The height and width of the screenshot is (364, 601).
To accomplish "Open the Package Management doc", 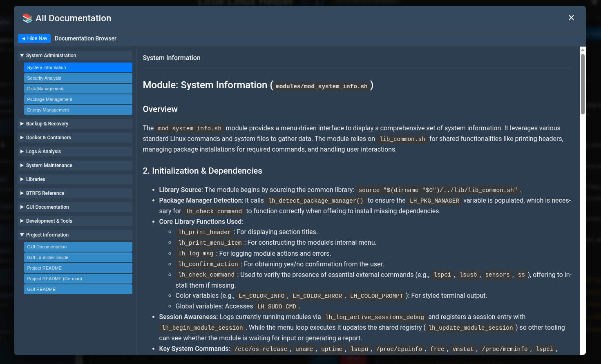I will point(78,99).
